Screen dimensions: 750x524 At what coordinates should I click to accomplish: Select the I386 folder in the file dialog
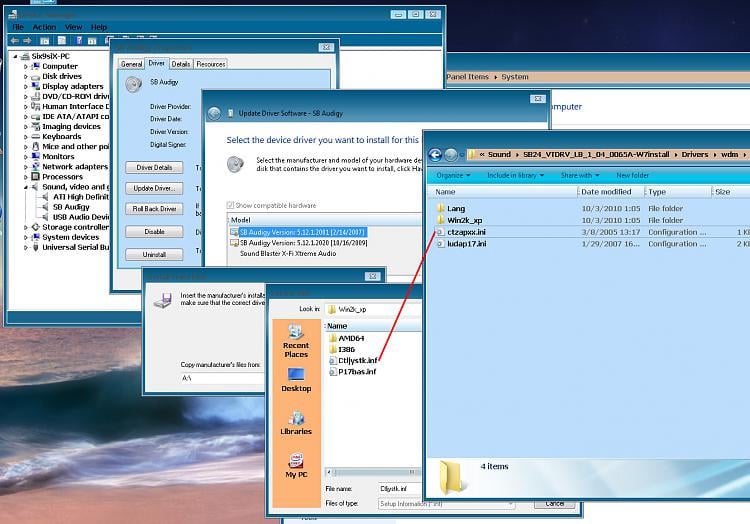coord(342,349)
